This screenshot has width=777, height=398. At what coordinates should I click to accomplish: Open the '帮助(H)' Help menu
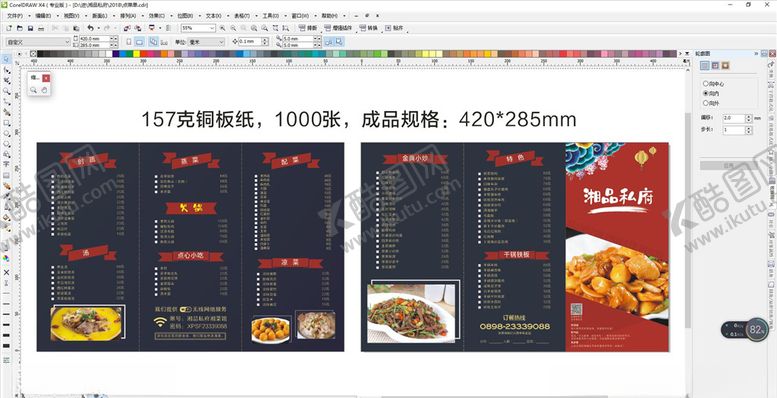[329, 16]
